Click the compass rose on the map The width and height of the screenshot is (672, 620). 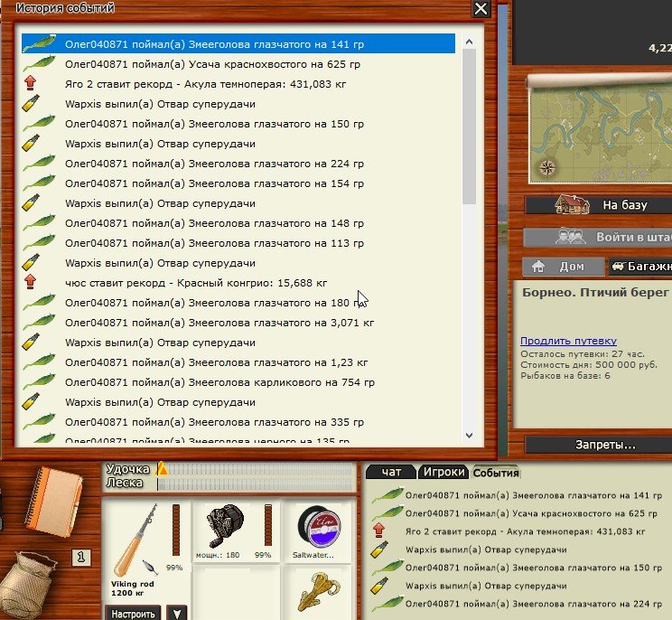[546, 167]
